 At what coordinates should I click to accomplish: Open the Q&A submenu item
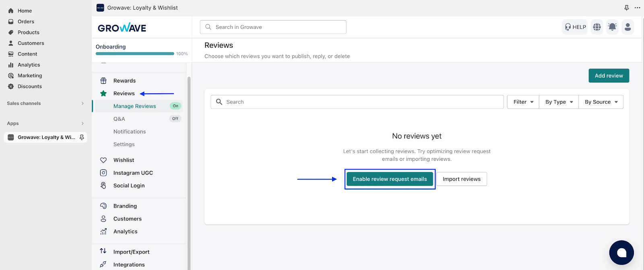[x=119, y=119]
